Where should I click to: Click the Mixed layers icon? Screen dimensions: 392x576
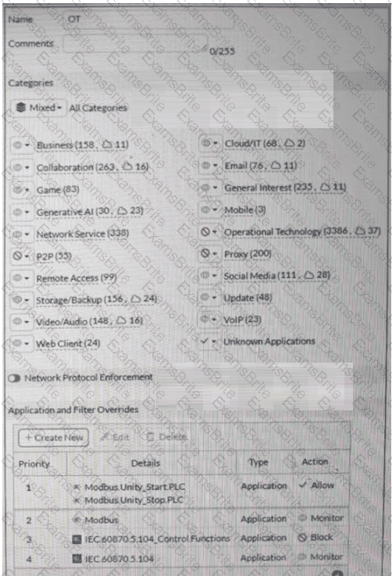click(21, 107)
